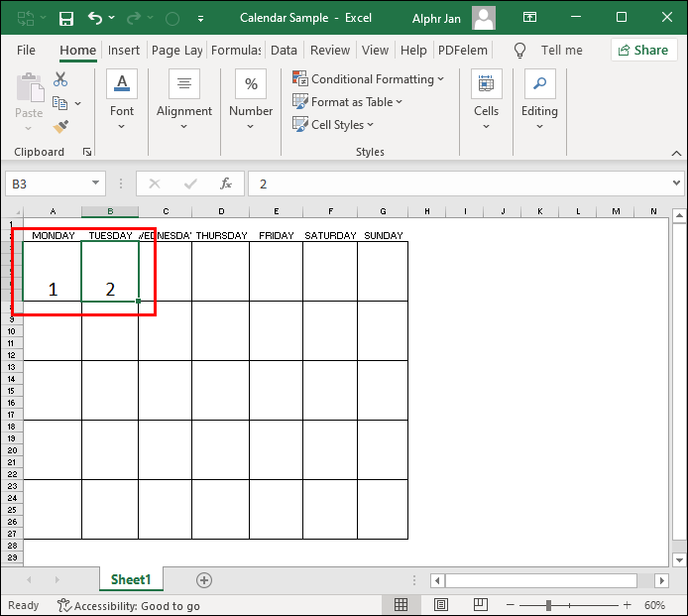
Task: Expand the Cells group
Action: click(x=486, y=99)
